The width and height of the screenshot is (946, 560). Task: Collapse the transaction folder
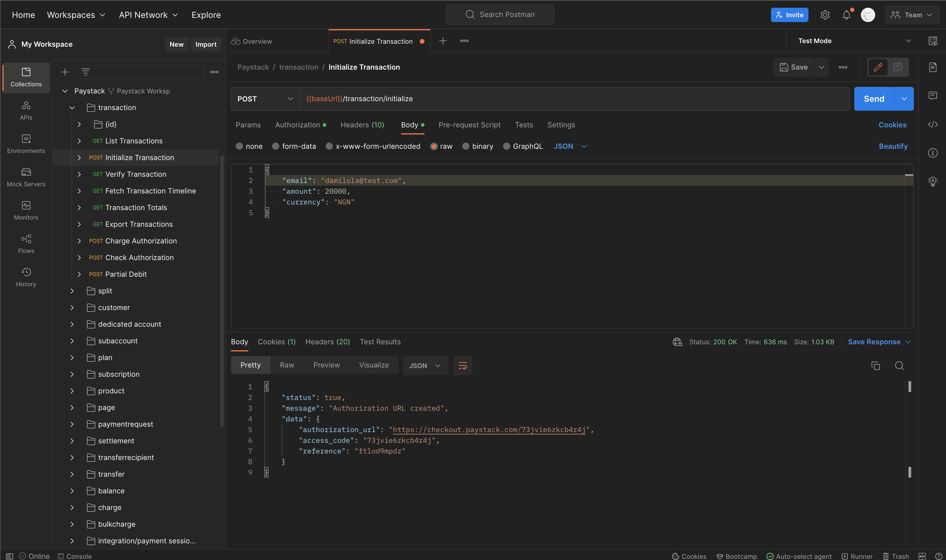pyautogui.click(x=72, y=107)
